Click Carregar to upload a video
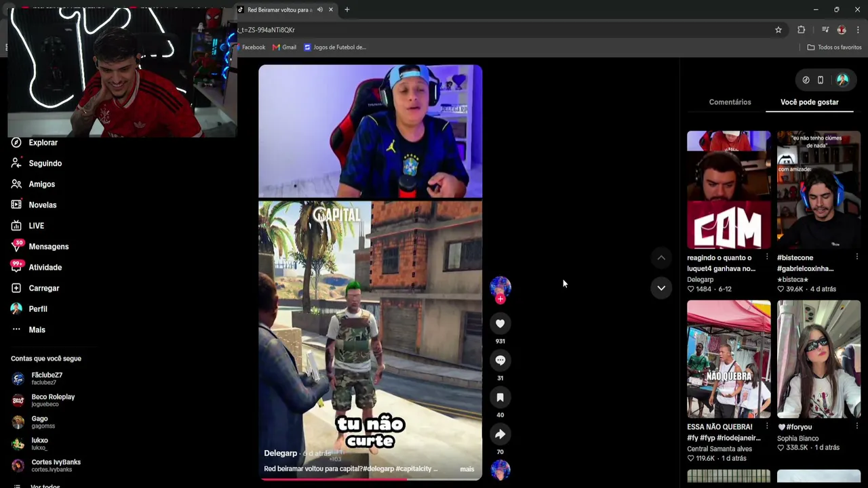 click(35, 288)
